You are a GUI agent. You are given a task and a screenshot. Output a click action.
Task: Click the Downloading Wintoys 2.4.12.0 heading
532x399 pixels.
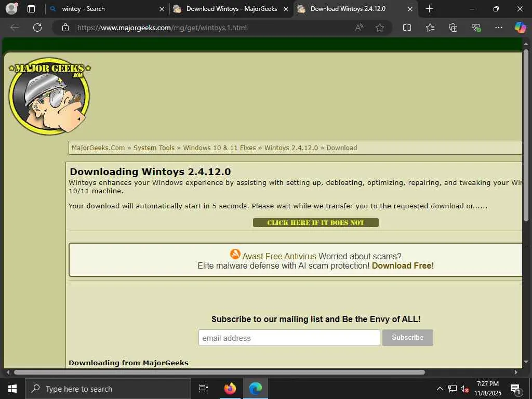(x=150, y=171)
